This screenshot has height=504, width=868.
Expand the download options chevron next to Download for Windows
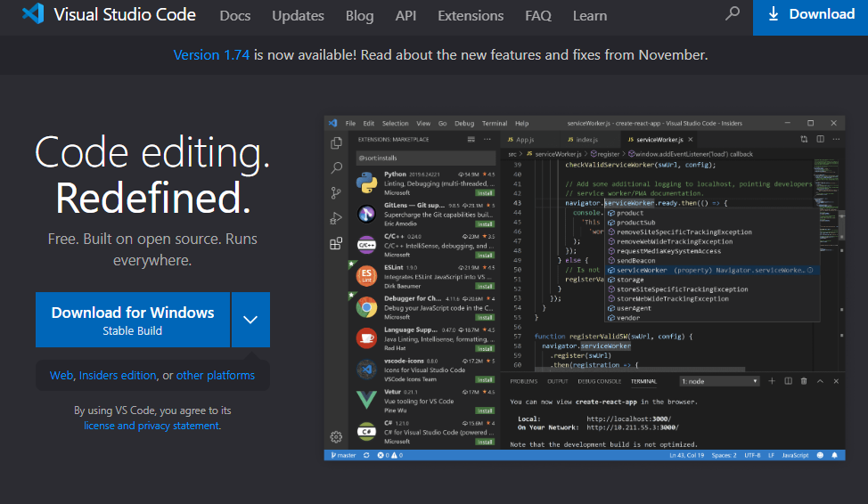(250, 320)
